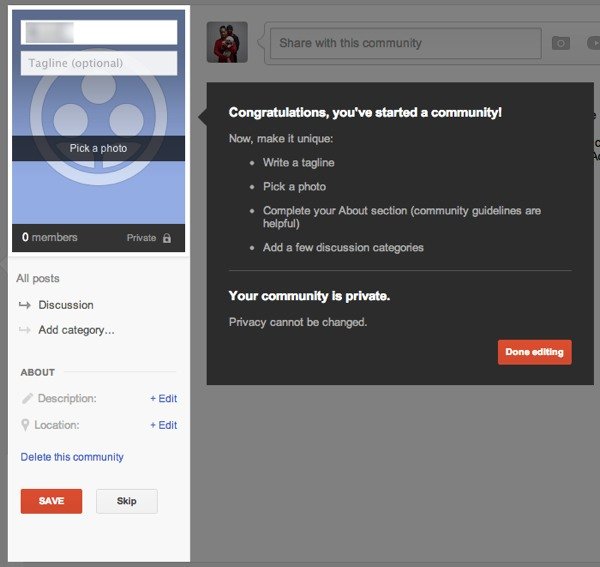
Task: Click the Description pencil icon
Action: pos(27,398)
